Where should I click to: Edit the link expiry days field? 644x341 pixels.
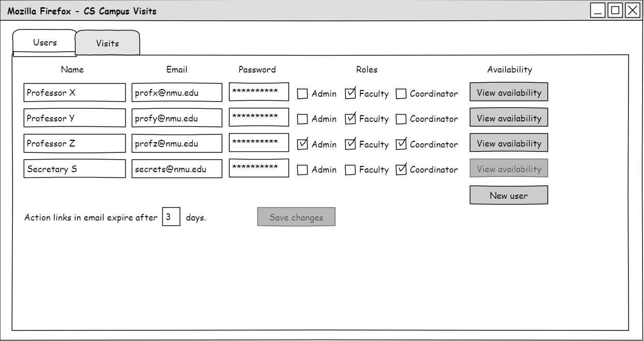click(x=171, y=217)
